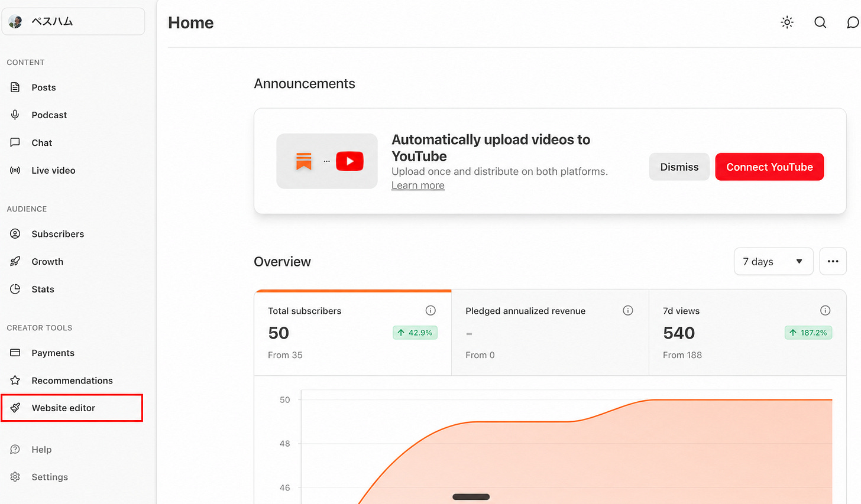Click the Live video broadcast icon
The width and height of the screenshot is (861, 504).
[x=15, y=170]
